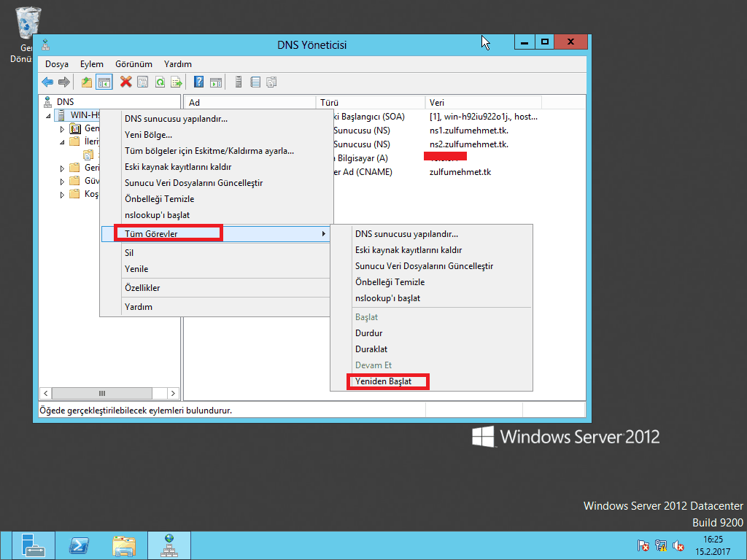The height and width of the screenshot is (560, 747).
Task: Click the Up One Level folder icon
Action: pos(87,82)
